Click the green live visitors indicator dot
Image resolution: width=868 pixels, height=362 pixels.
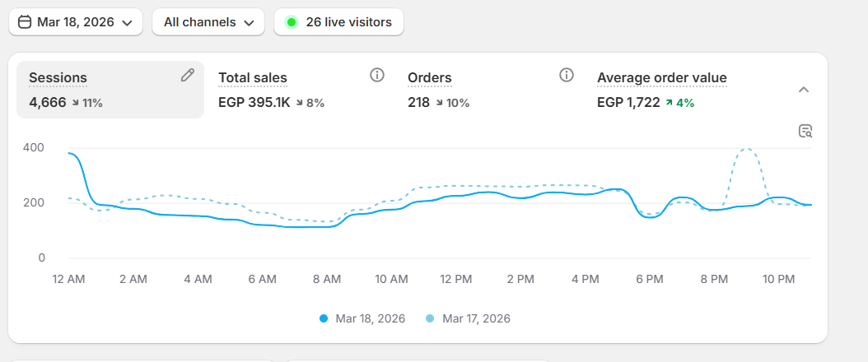point(291,22)
